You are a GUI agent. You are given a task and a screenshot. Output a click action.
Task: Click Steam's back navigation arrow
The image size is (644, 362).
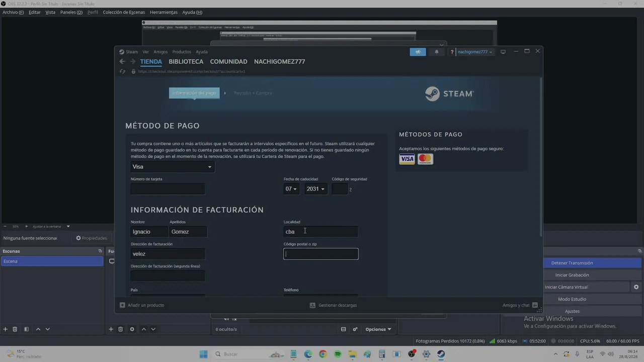point(122,61)
